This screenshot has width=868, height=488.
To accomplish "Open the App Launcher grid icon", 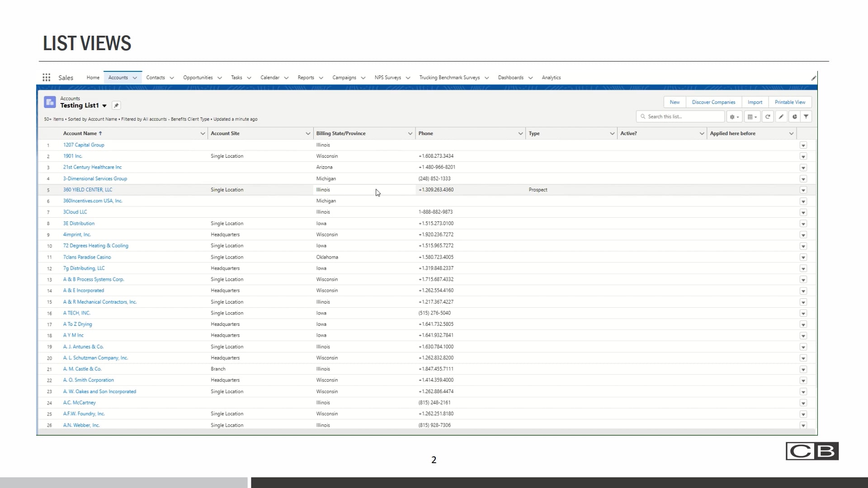I will click(x=46, y=78).
